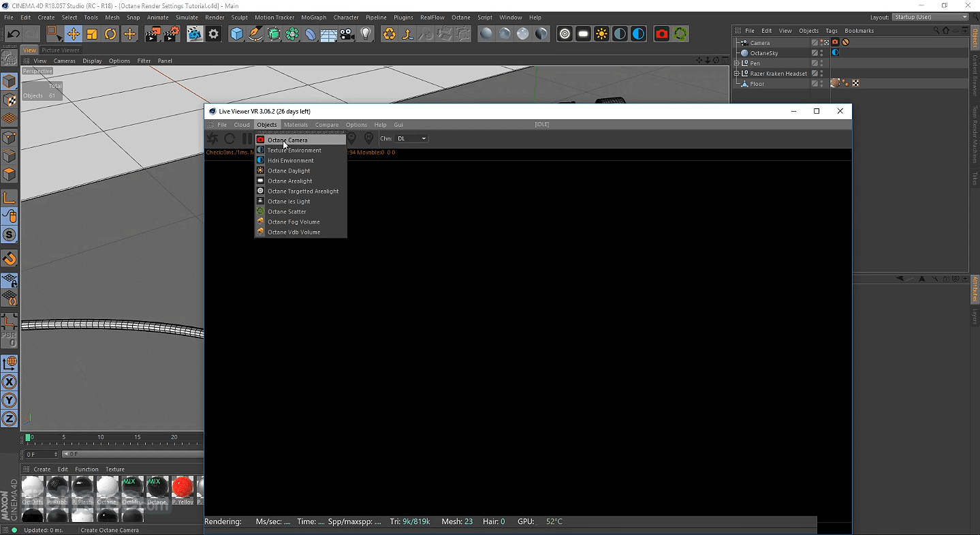980x535 pixels.
Task: Open the Objects menu in Live Viewer
Action: pyautogui.click(x=267, y=125)
